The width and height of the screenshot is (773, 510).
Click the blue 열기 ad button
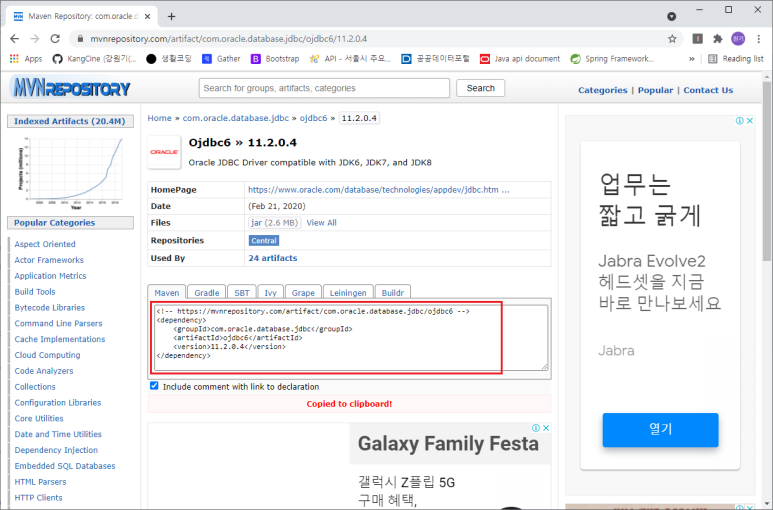click(660, 430)
